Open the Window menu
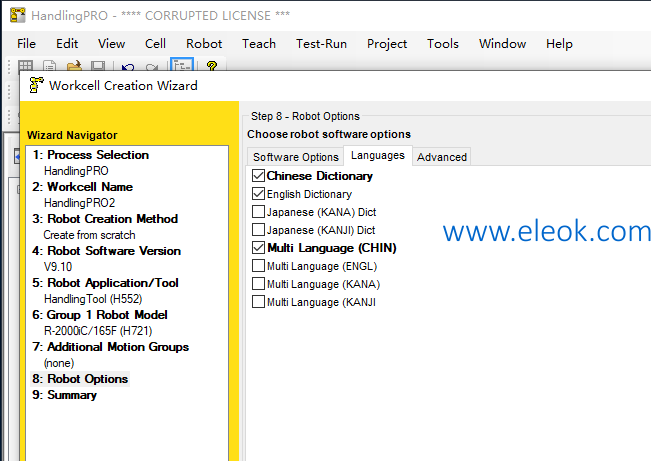651x461 pixels. click(x=502, y=44)
